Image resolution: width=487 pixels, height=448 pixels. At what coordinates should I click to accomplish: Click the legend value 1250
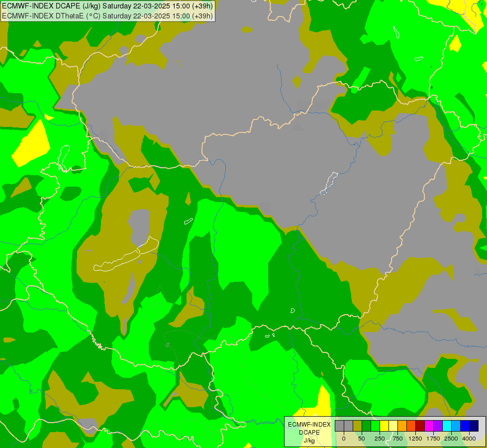click(x=415, y=439)
